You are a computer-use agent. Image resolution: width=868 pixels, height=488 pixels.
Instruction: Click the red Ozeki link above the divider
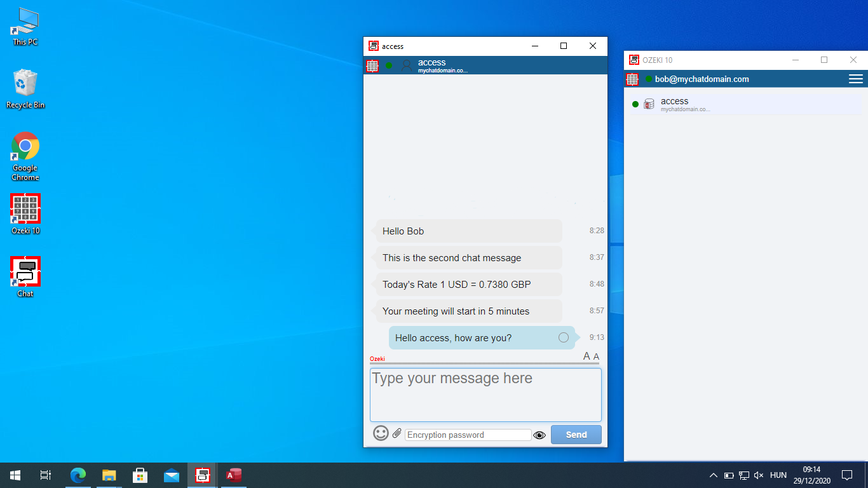[x=377, y=358]
